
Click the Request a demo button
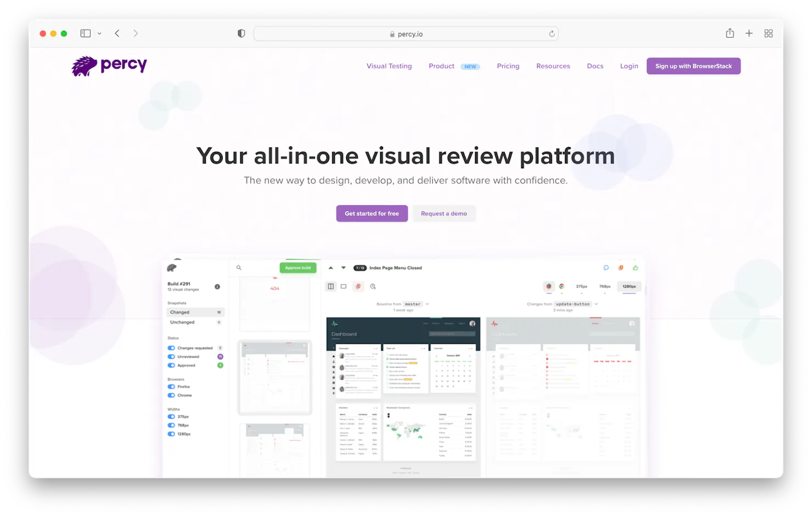[444, 213]
